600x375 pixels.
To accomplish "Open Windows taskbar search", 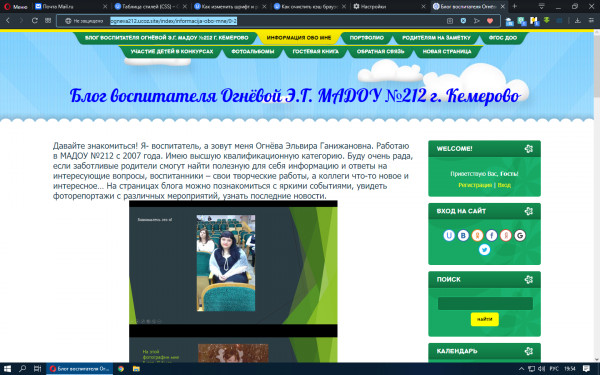I will click(22, 369).
